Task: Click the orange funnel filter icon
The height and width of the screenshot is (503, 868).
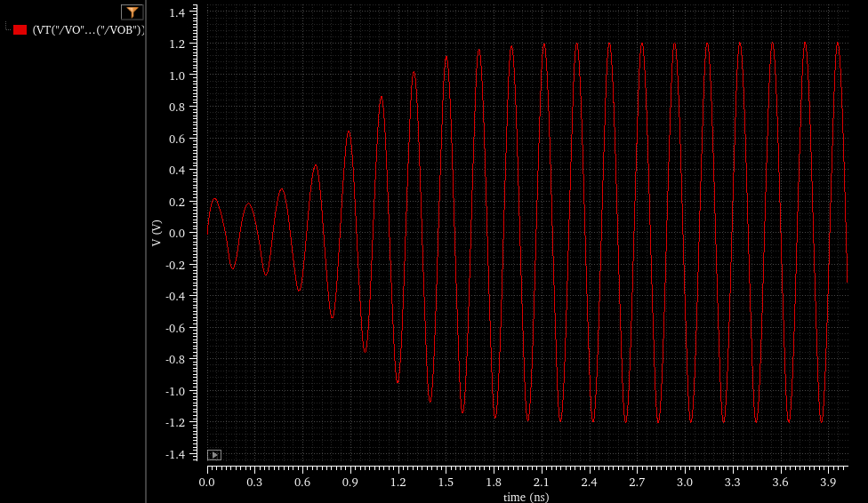Action: [x=133, y=12]
